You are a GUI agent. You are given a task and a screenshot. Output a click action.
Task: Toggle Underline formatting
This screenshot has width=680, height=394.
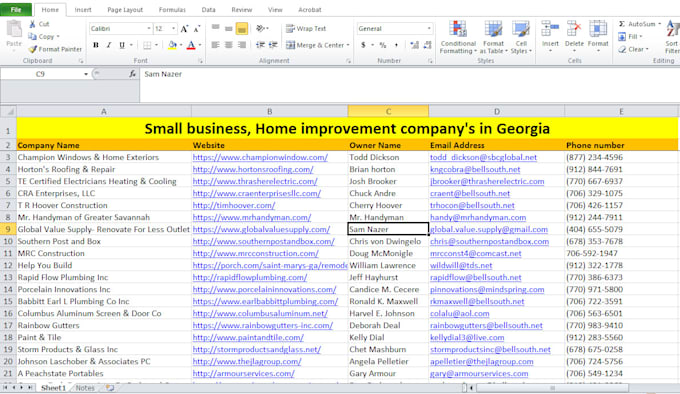tap(122, 45)
